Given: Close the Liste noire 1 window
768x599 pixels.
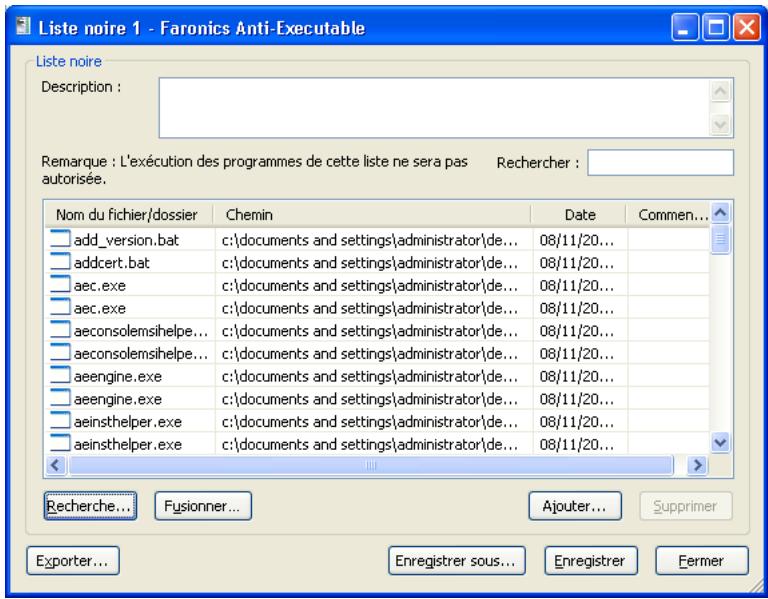Looking at the screenshot, I should [x=746, y=27].
